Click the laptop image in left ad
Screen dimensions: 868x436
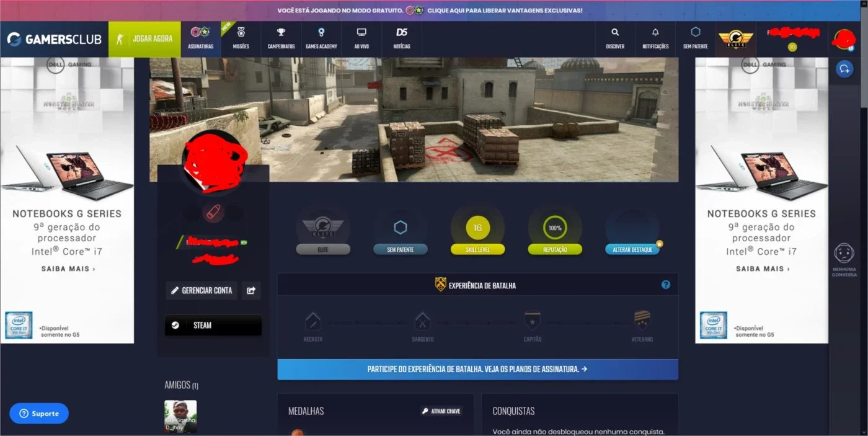pyautogui.click(x=67, y=172)
